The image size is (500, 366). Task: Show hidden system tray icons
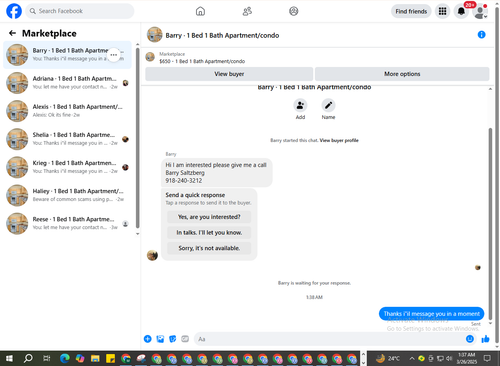pyautogui.click(x=412, y=359)
